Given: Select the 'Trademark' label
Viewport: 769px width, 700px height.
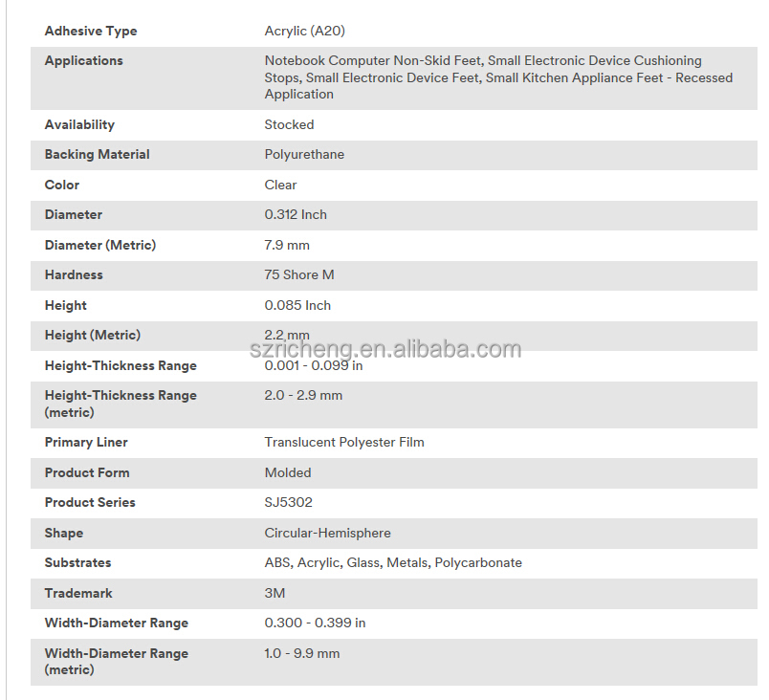Looking at the screenshot, I should click(78, 593).
